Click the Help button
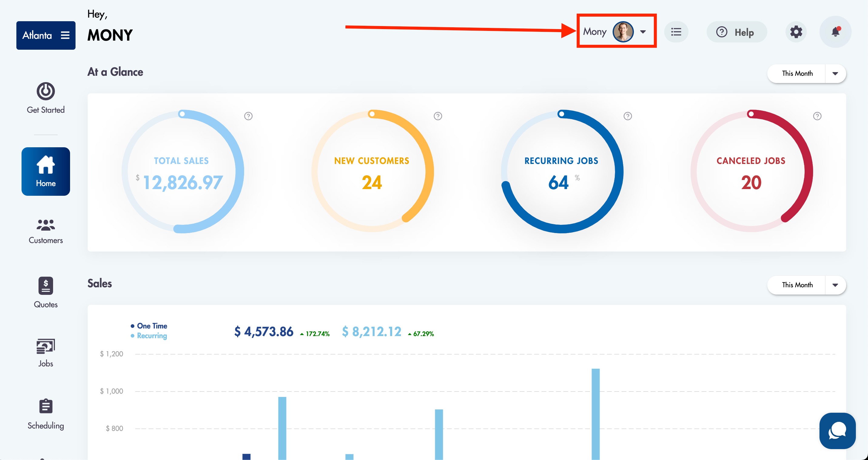Screen dimensions: 868x460 pyautogui.click(x=736, y=32)
